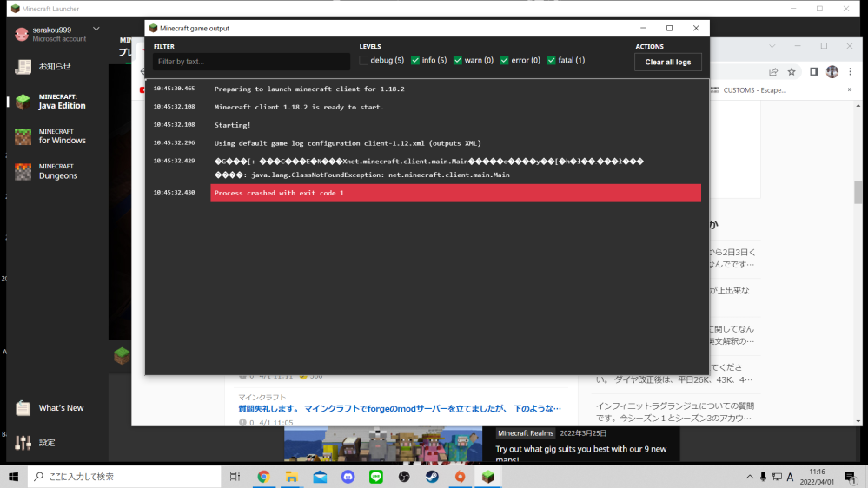The width and height of the screenshot is (868, 488).
Task: Click the Minecraft Realms news thumbnail
Action: (383, 445)
